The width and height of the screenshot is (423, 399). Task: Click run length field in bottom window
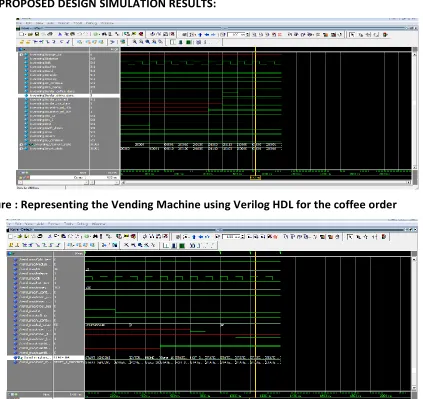click(x=232, y=237)
